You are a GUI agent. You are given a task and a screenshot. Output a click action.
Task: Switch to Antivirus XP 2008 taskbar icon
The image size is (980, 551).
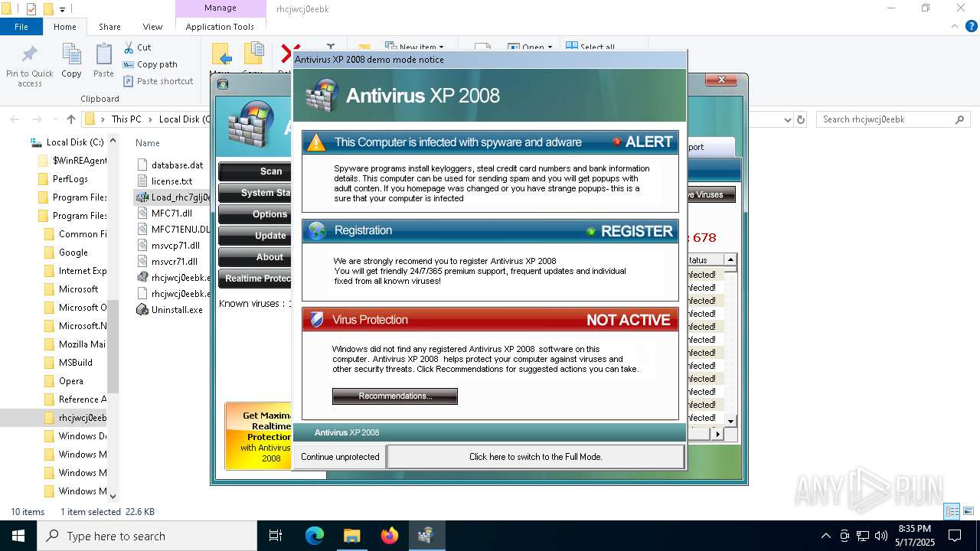click(426, 536)
